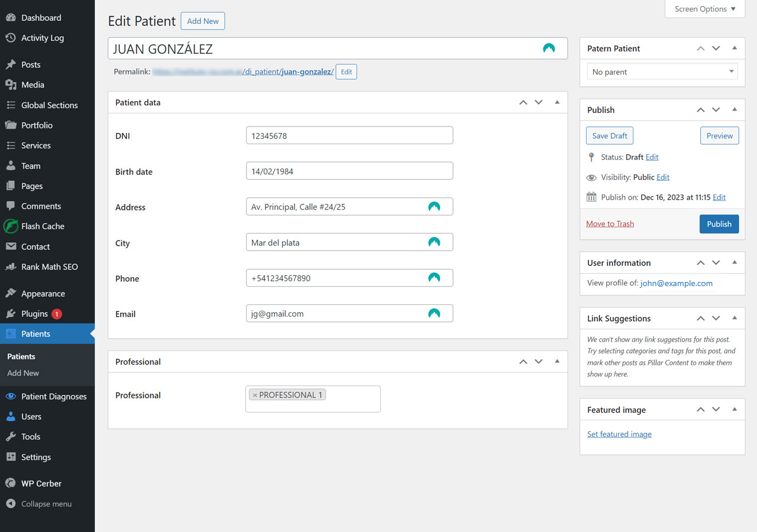
Task: Click the Tools wrench icon
Action: click(x=11, y=437)
